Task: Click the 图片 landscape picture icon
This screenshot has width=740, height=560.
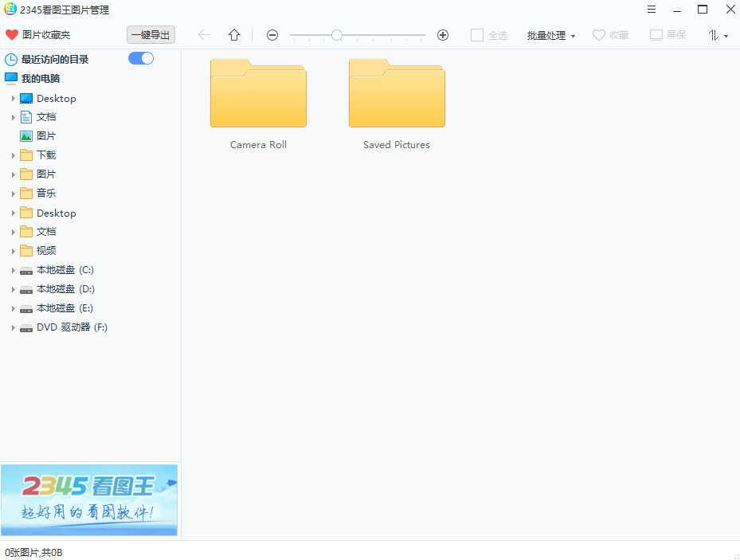Action: click(x=26, y=136)
